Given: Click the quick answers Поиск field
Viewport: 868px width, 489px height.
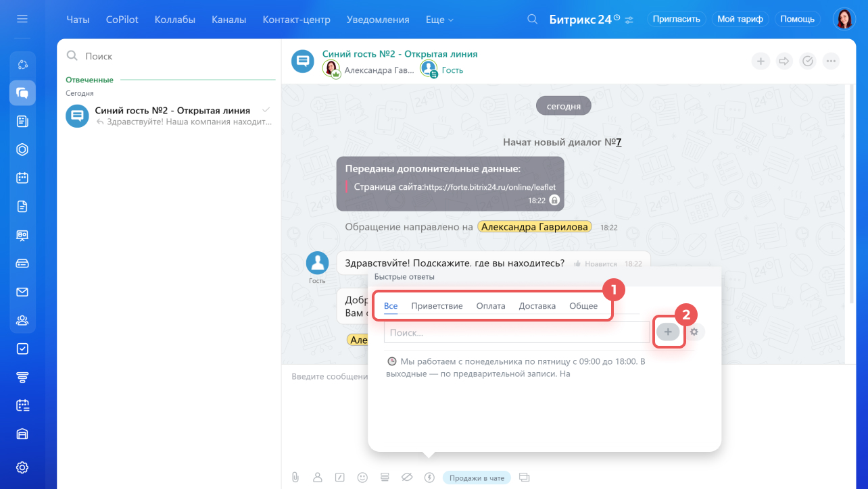Looking at the screenshot, I should 516,332.
